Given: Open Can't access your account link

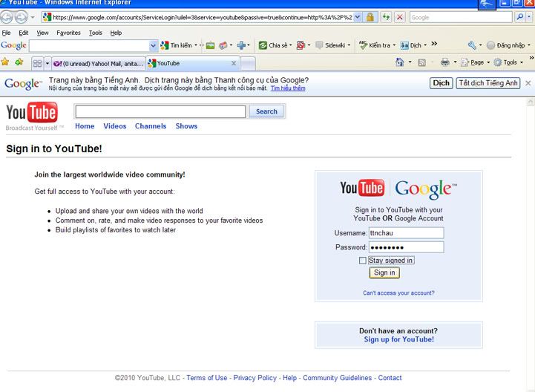Looking at the screenshot, I should [398, 293].
